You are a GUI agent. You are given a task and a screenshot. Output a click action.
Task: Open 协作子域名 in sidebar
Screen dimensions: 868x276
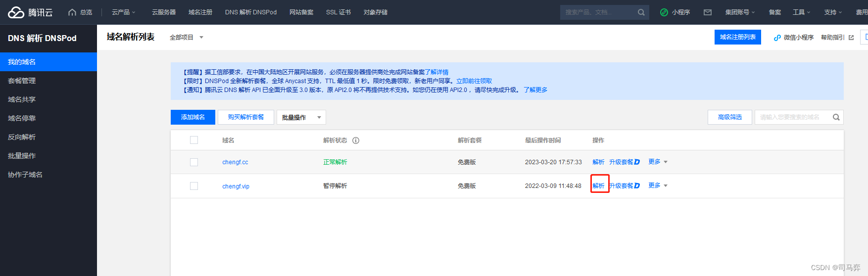48,175
